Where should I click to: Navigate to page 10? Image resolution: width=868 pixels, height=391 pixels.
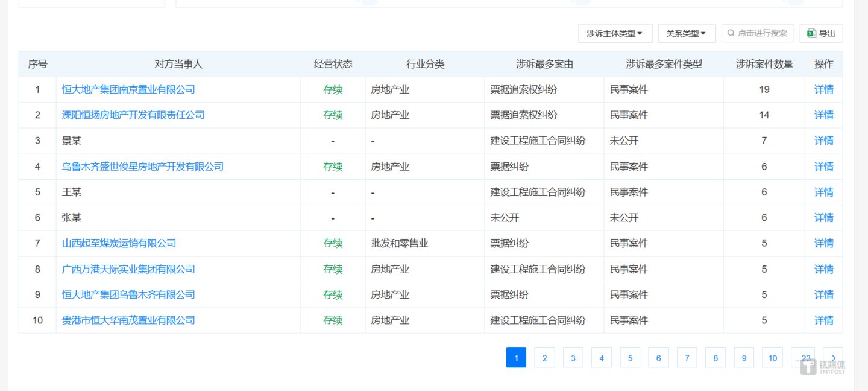pyautogui.click(x=772, y=358)
